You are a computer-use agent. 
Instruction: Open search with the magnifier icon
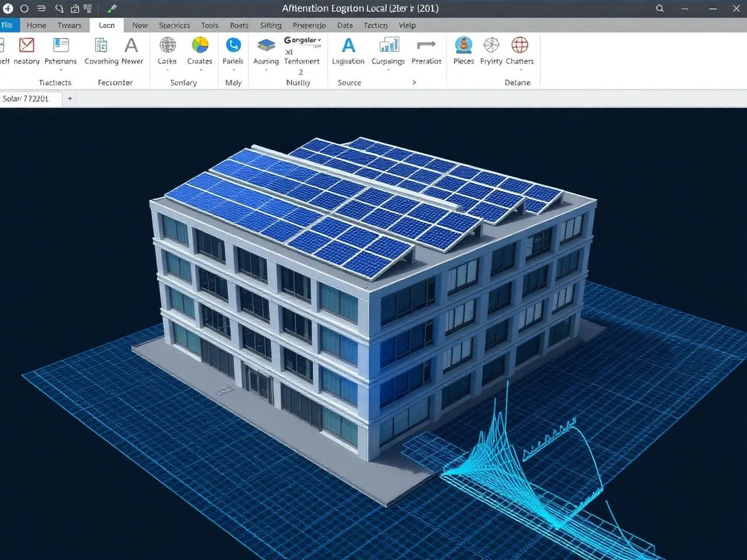point(660,8)
